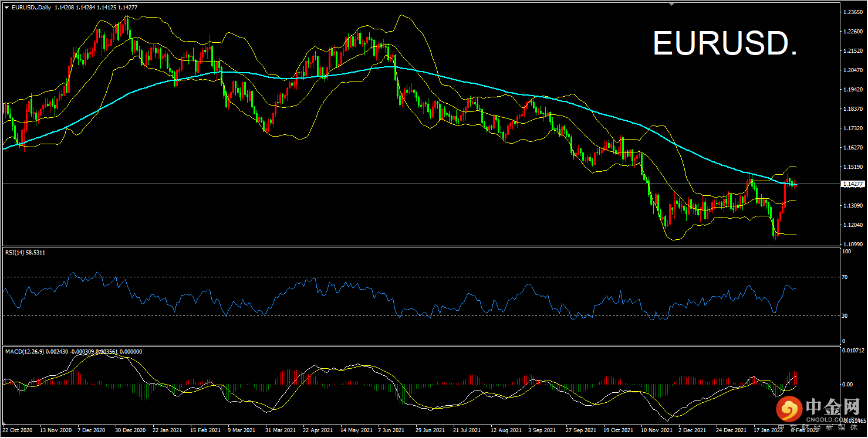Click the RSI scale level 30
The width and height of the screenshot is (868, 438).
point(845,315)
